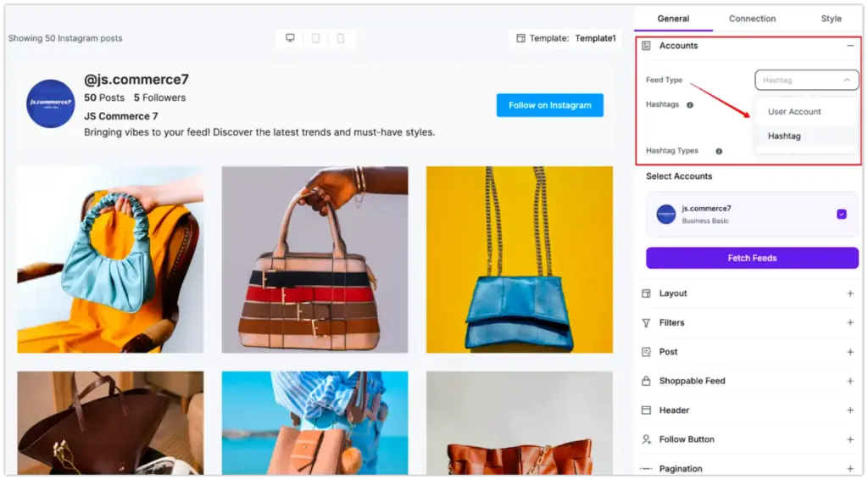Expand the Follow Button section
Image resolution: width=868 pixels, height=480 pixels.
click(x=850, y=439)
